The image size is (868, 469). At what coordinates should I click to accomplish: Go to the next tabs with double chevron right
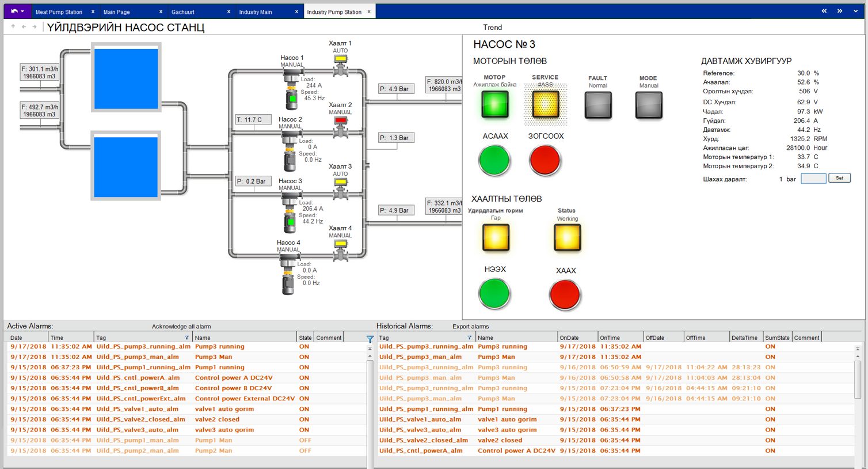click(x=840, y=11)
